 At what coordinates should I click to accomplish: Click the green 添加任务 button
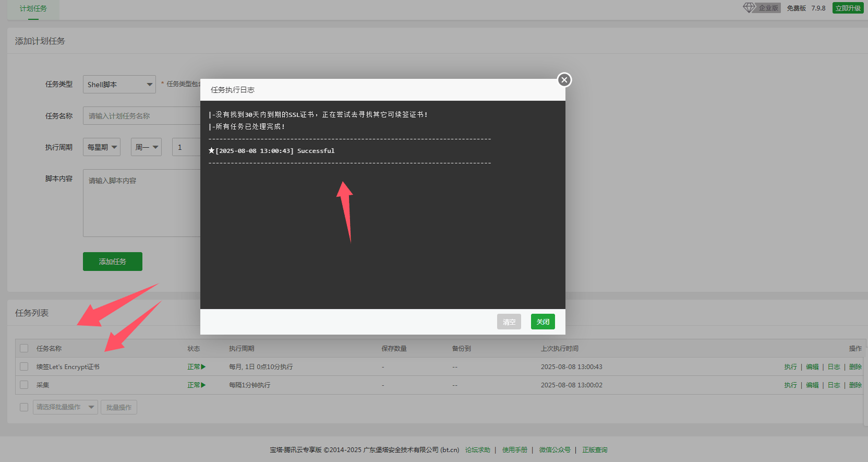[x=113, y=262]
